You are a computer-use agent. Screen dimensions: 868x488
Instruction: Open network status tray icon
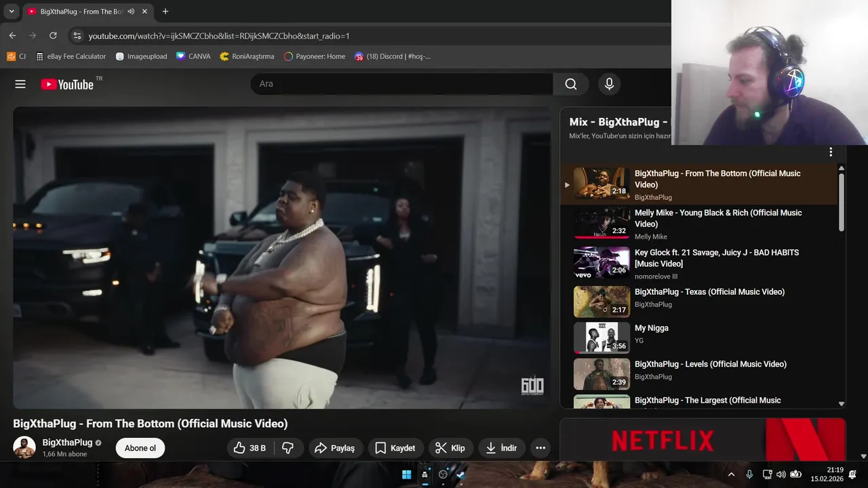click(x=767, y=474)
